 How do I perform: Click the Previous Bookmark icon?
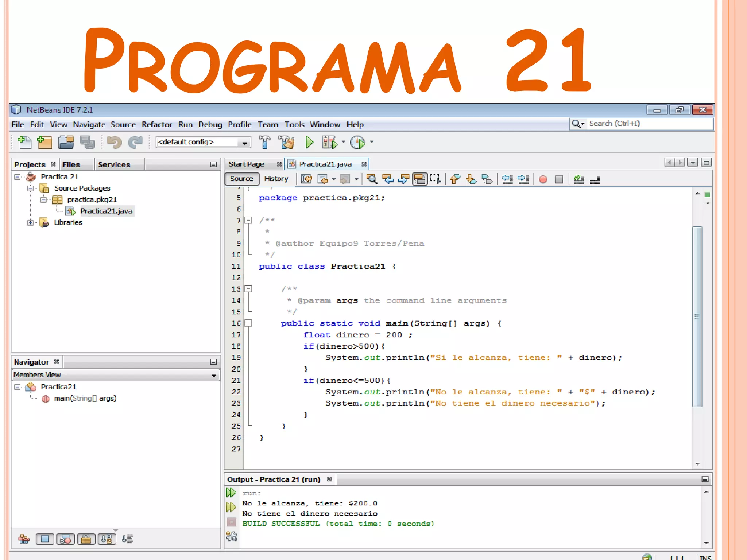pyautogui.click(x=455, y=179)
